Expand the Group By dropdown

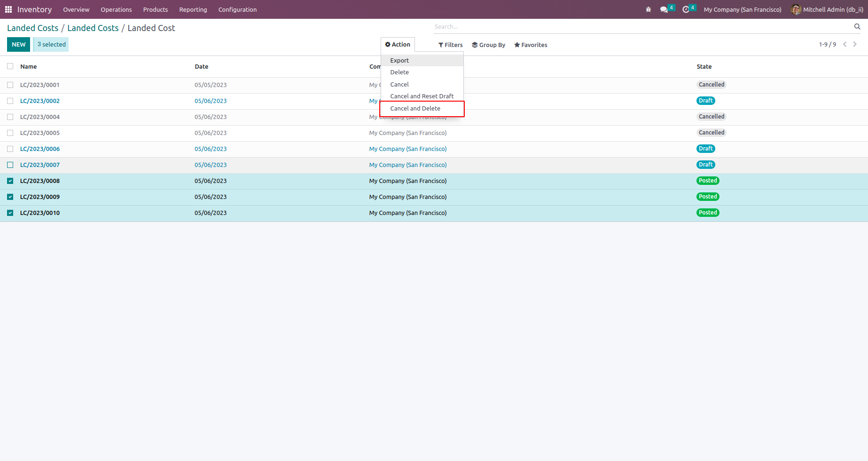tap(489, 45)
